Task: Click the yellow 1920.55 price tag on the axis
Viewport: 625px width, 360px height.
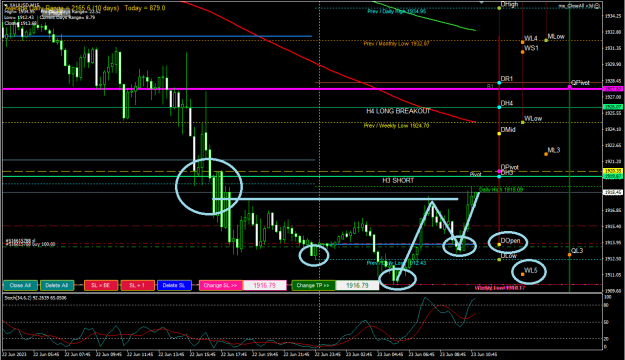Action: 613,171
